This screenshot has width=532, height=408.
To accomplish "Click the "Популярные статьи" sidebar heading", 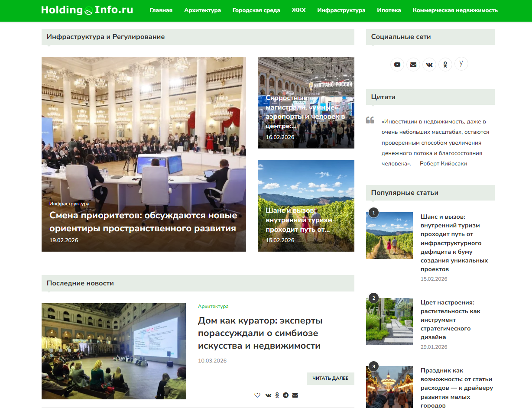I will tap(405, 193).
